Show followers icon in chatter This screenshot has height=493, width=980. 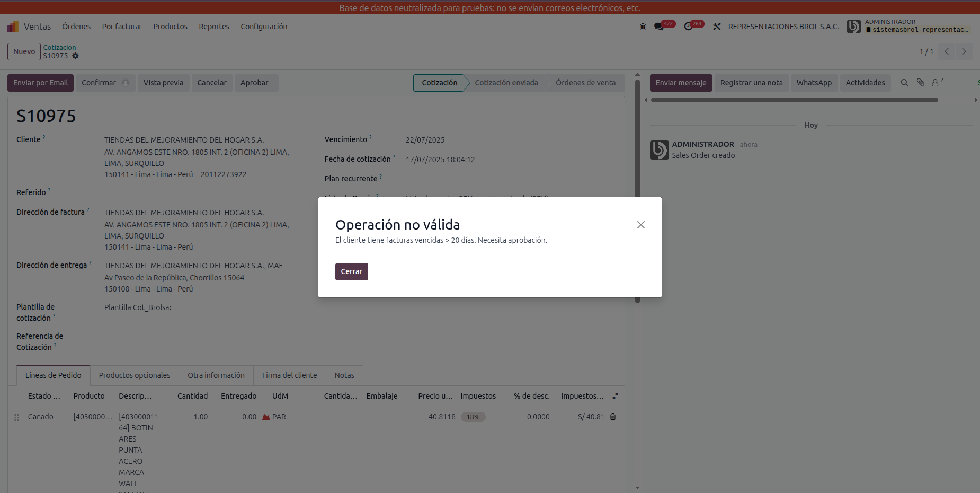tap(937, 83)
